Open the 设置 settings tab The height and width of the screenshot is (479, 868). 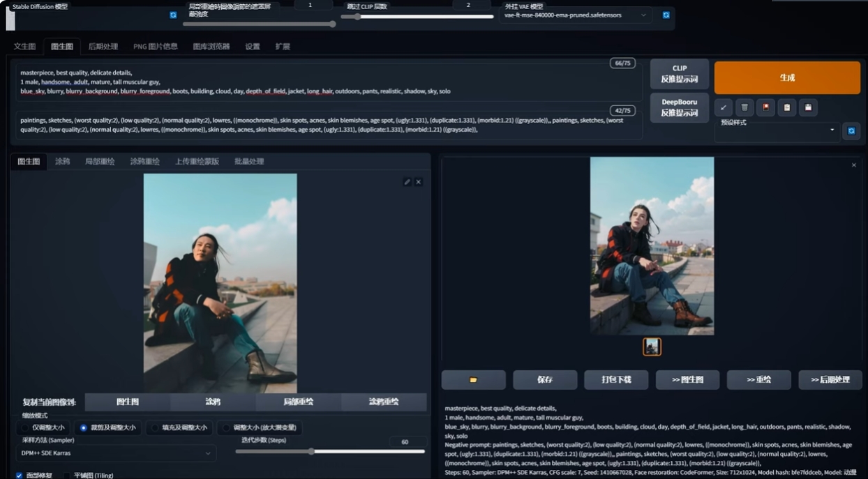coord(253,47)
